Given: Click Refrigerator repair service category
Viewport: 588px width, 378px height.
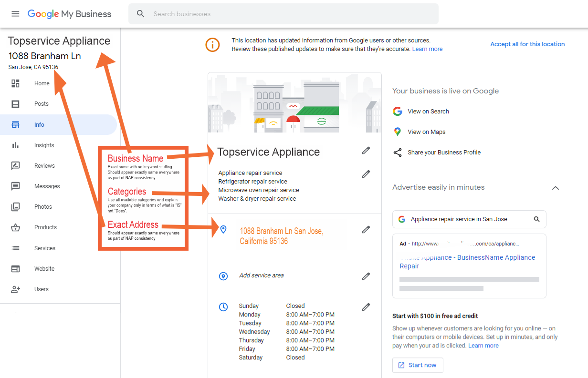Looking at the screenshot, I should [253, 182].
